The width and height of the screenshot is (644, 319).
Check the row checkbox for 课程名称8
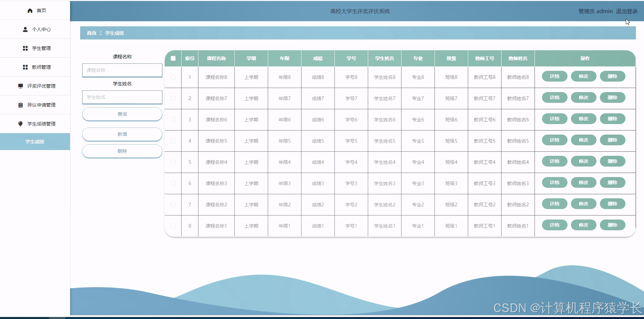click(173, 77)
